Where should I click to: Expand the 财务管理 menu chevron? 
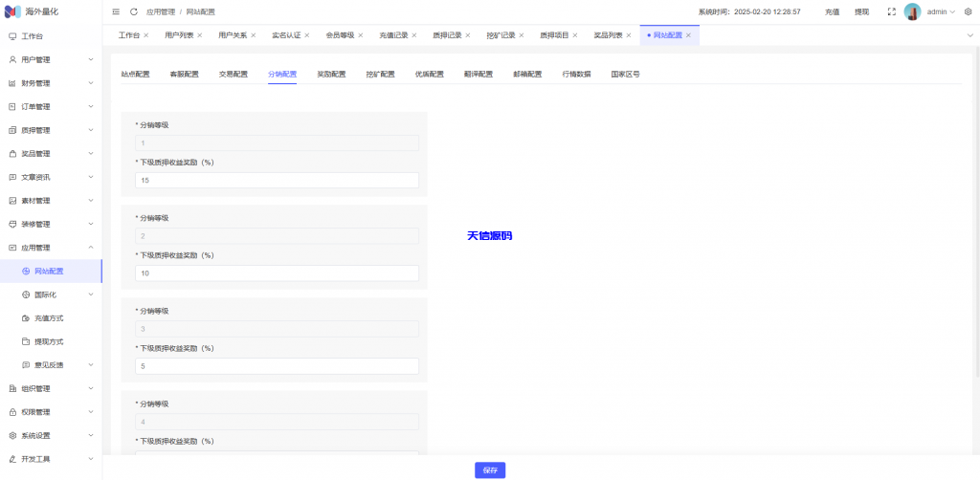coord(91,83)
